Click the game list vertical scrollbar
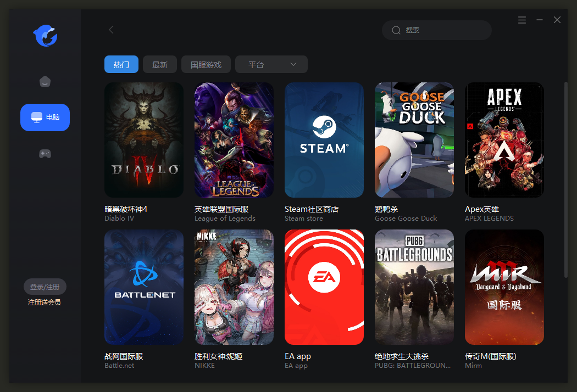Viewport: 577px width, 392px height. pyautogui.click(x=566, y=180)
